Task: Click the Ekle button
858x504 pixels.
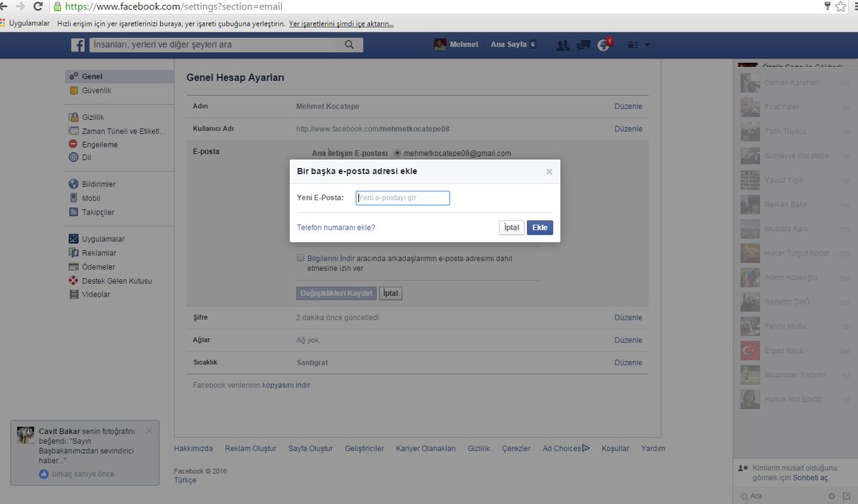Action: [x=540, y=227]
